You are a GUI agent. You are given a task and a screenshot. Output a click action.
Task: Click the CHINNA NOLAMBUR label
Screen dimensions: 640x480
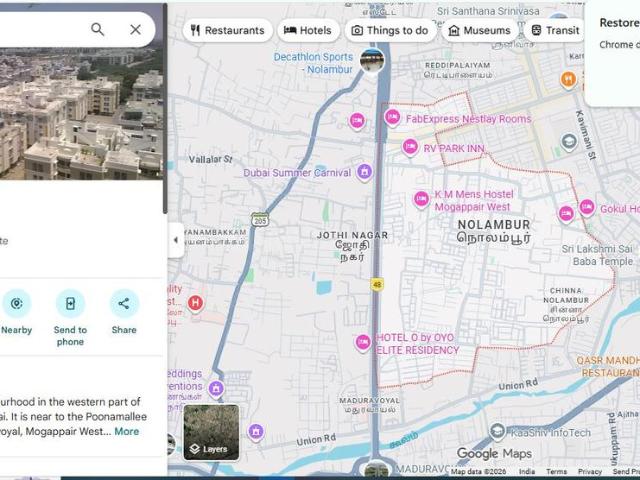566,305
